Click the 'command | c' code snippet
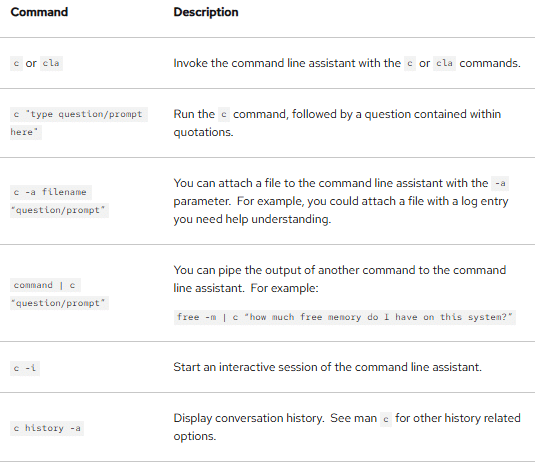Viewport: 543px width, 469px height. click(45, 285)
